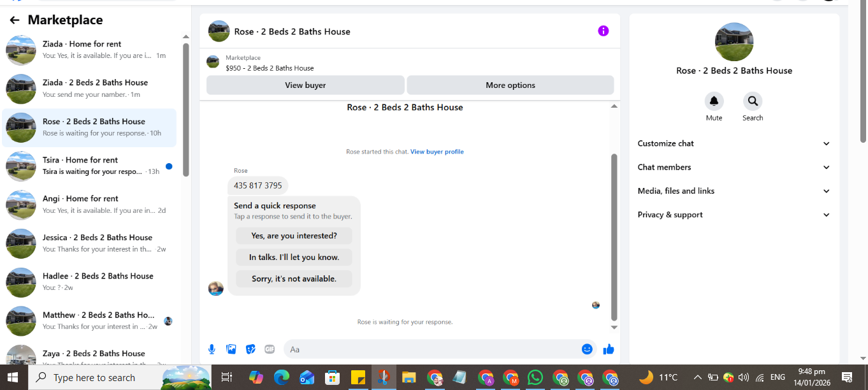Viewport: 868px width, 390px height.
Task: Open Hadlee 2 Beds 2 Baths chat
Action: point(90,282)
